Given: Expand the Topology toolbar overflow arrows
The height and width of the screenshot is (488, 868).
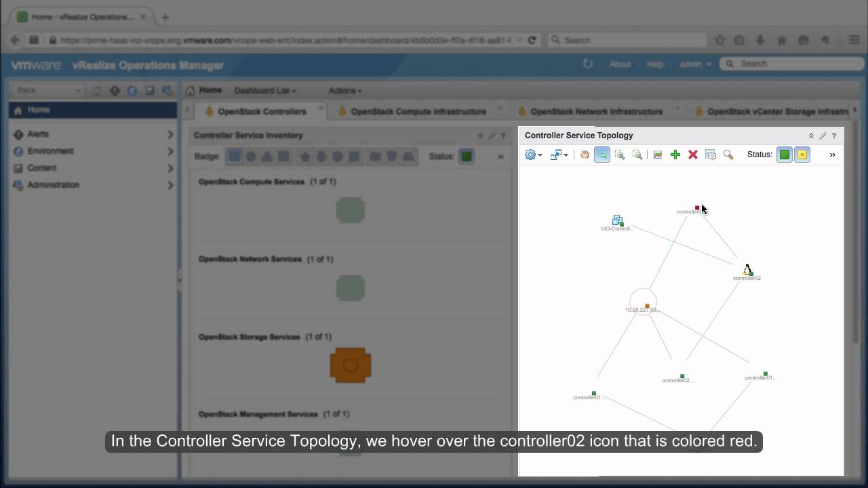Looking at the screenshot, I should (x=833, y=155).
